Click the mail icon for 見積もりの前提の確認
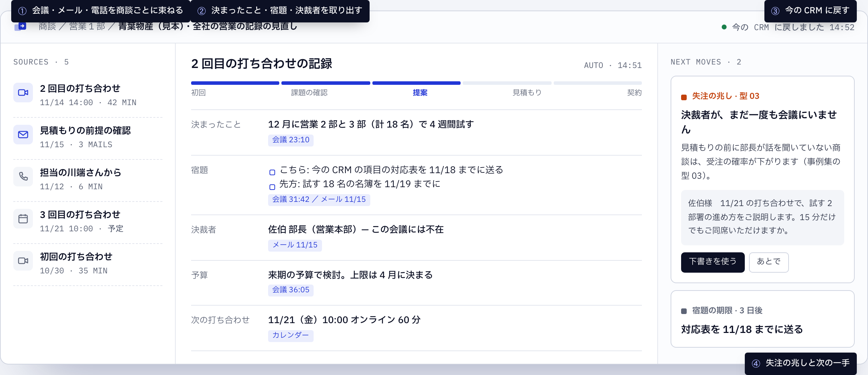This screenshot has width=868, height=375. tap(23, 135)
